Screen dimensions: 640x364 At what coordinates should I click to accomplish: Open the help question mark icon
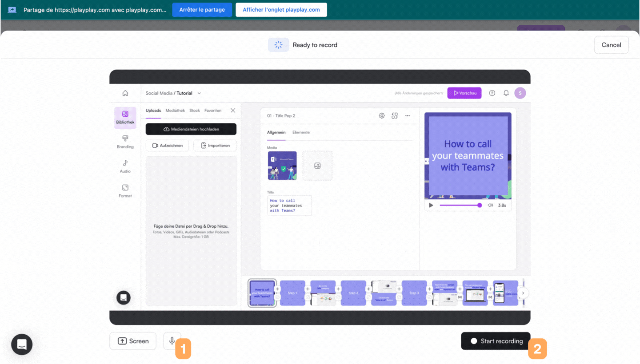[492, 93]
